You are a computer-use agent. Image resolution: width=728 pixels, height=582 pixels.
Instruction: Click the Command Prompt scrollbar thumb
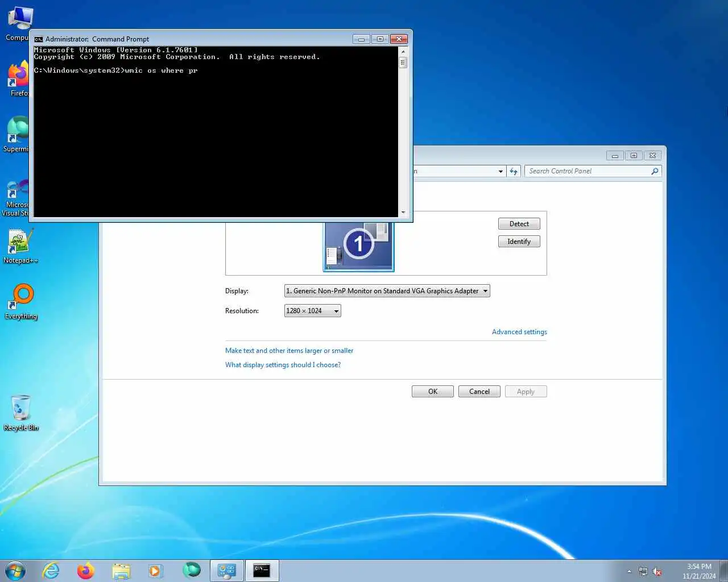[403, 63]
